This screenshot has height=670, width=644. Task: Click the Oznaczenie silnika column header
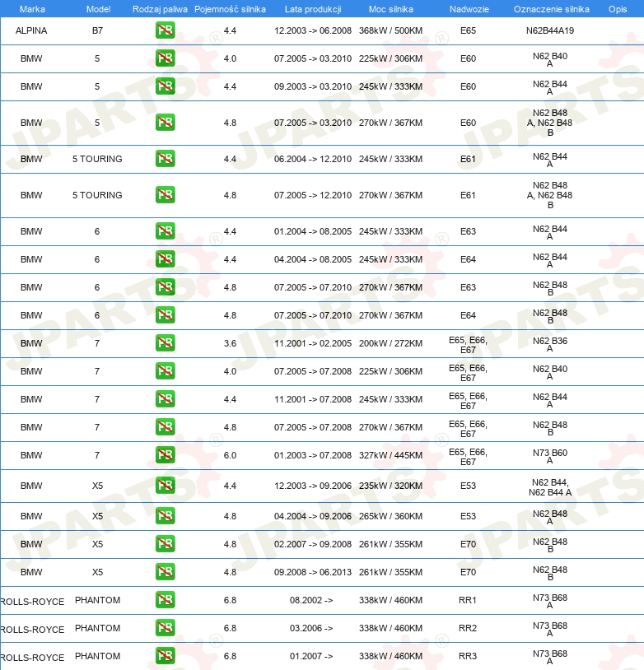tap(551, 9)
